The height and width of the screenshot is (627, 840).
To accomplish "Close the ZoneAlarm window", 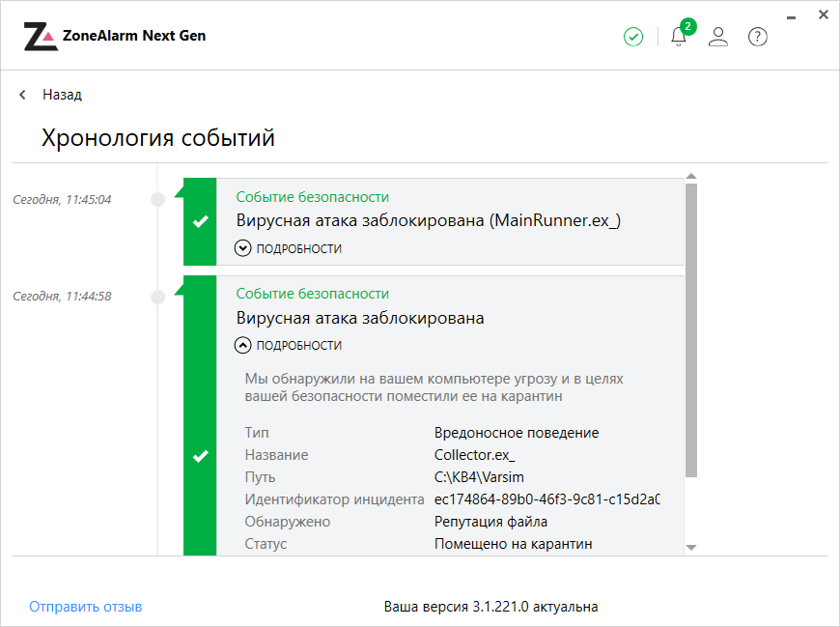I will point(824,15).
